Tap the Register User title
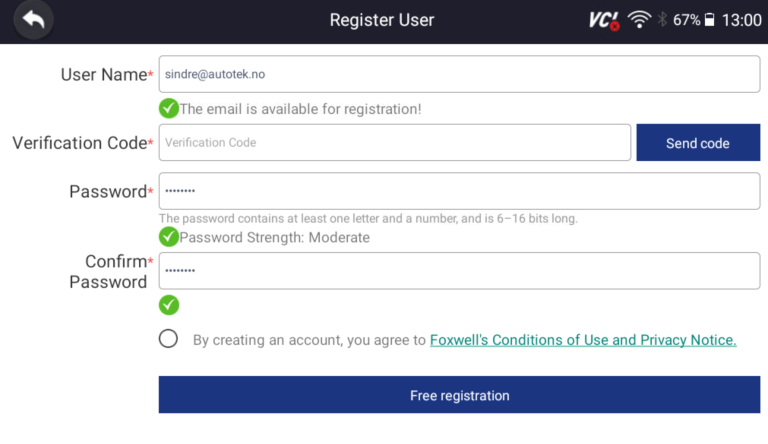The image size is (768, 444). click(382, 20)
